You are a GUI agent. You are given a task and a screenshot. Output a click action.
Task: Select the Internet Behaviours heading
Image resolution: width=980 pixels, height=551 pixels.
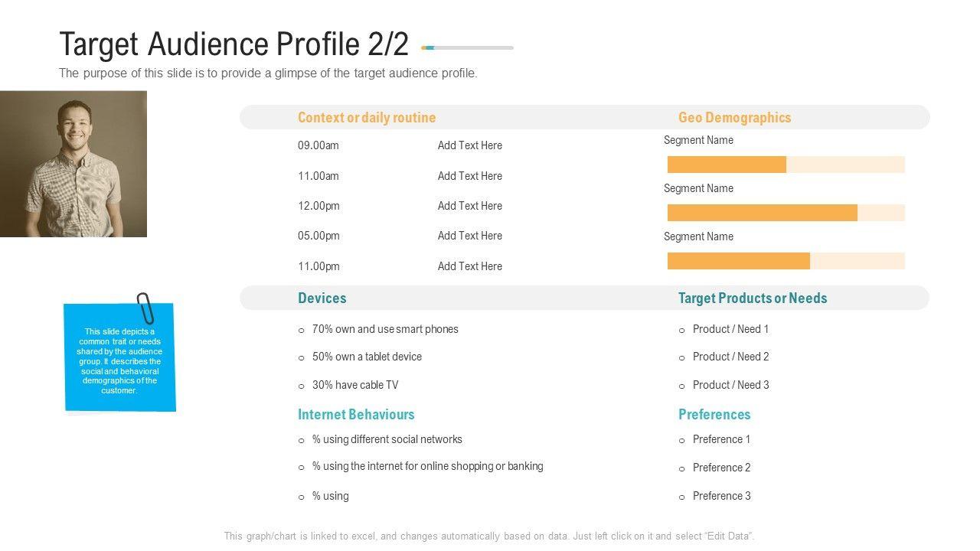click(x=356, y=415)
